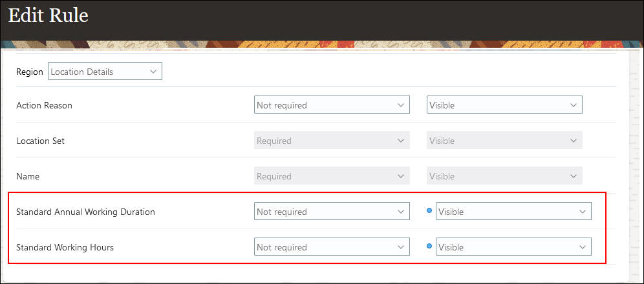Click blue dot beside Standard Working Hours visibility
This screenshot has height=284, width=644.
[x=429, y=247]
